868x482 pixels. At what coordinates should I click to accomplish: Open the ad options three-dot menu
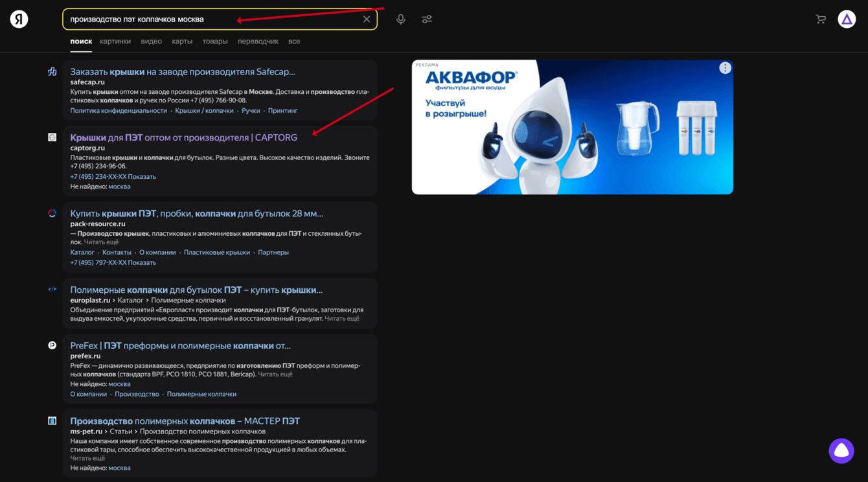tap(725, 68)
